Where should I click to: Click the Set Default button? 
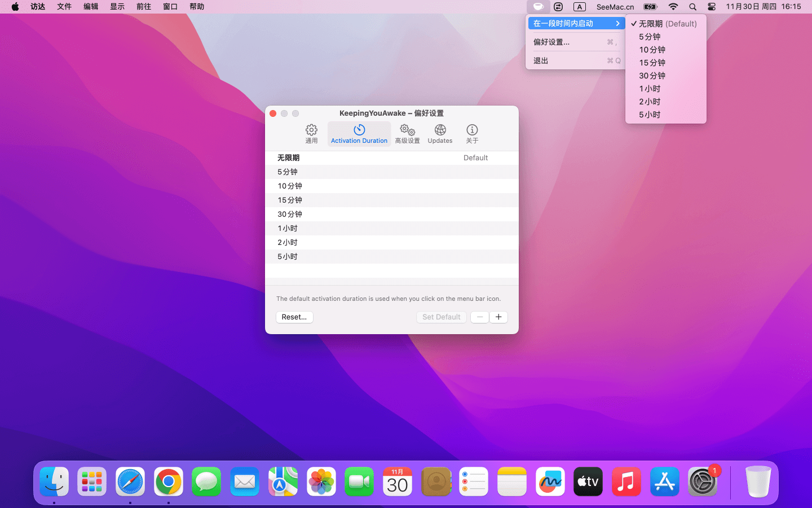tap(441, 317)
